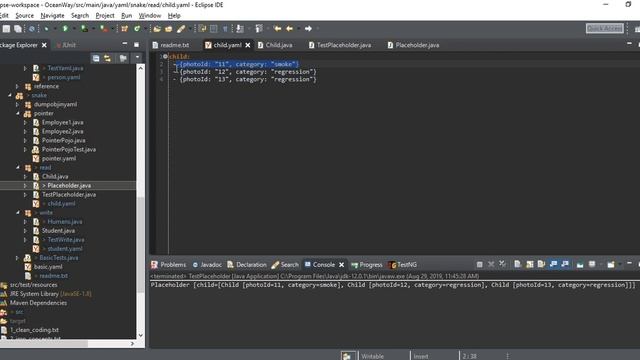The width and height of the screenshot is (640, 360).
Task: Minimize the Package Explorer panel
Action: click(125, 44)
